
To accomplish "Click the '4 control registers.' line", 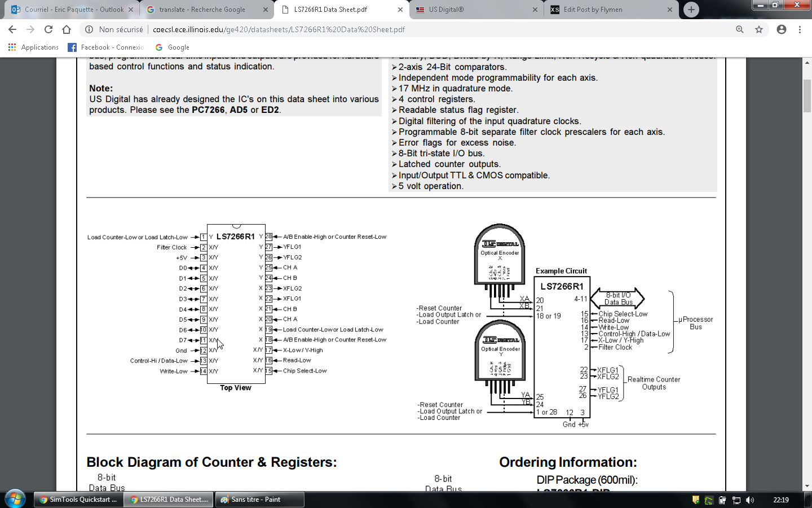I will tap(437, 99).
